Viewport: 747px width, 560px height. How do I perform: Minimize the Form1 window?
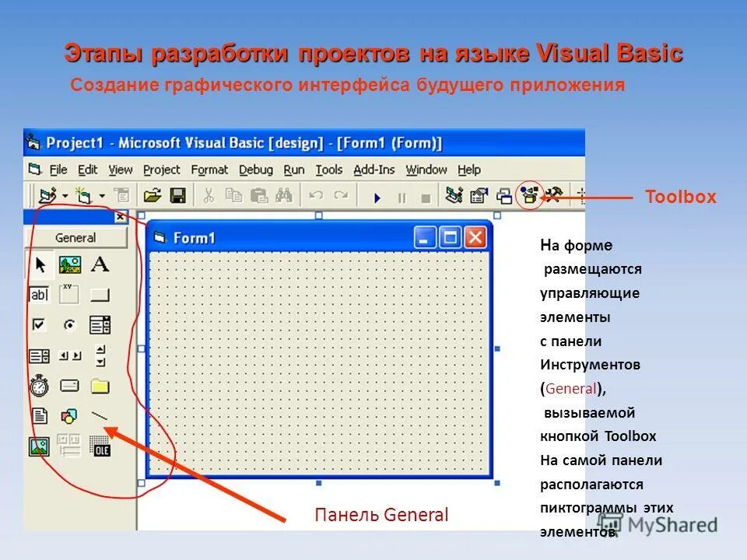425,237
